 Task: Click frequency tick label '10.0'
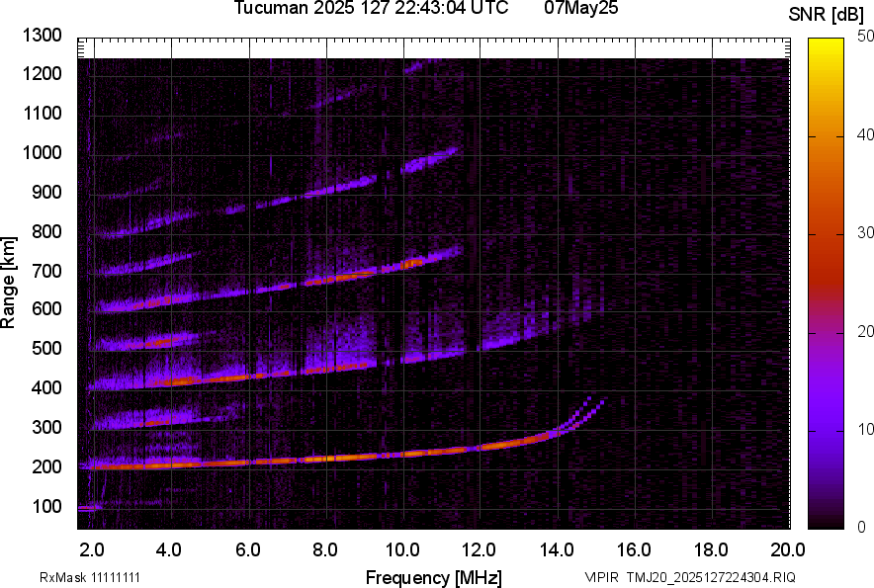pos(402,550)
